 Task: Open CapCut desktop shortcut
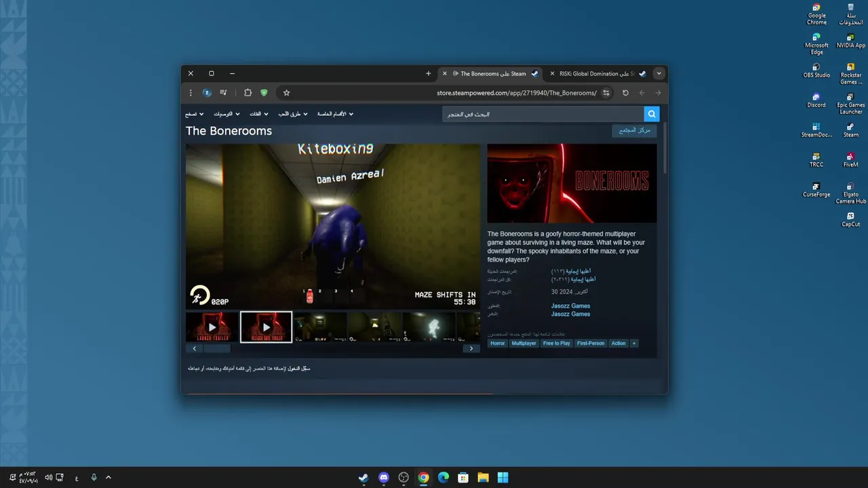pyautogui.click(x=850, y=220)
